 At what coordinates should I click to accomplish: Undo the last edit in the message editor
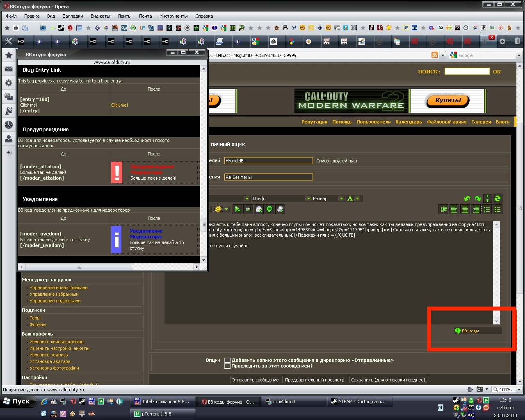click(x=467, y=199)
